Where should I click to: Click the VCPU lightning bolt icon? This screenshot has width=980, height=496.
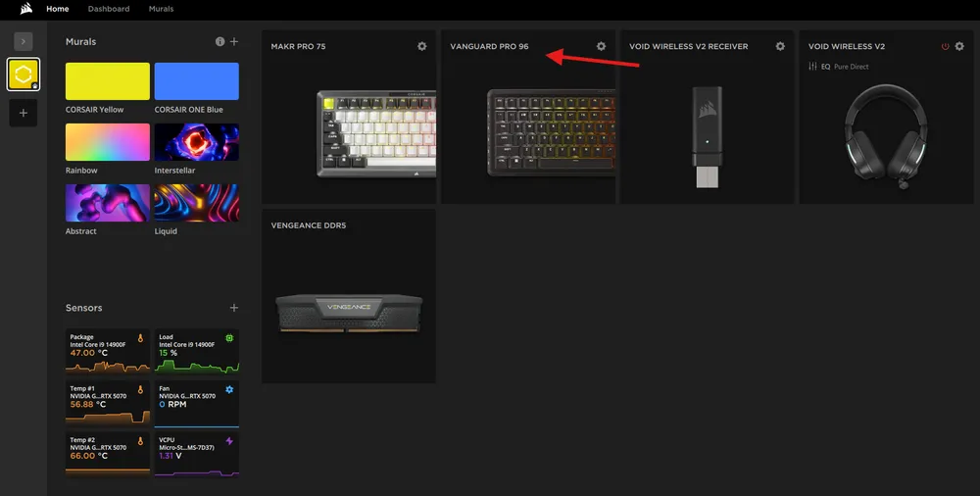coord(229,441)
